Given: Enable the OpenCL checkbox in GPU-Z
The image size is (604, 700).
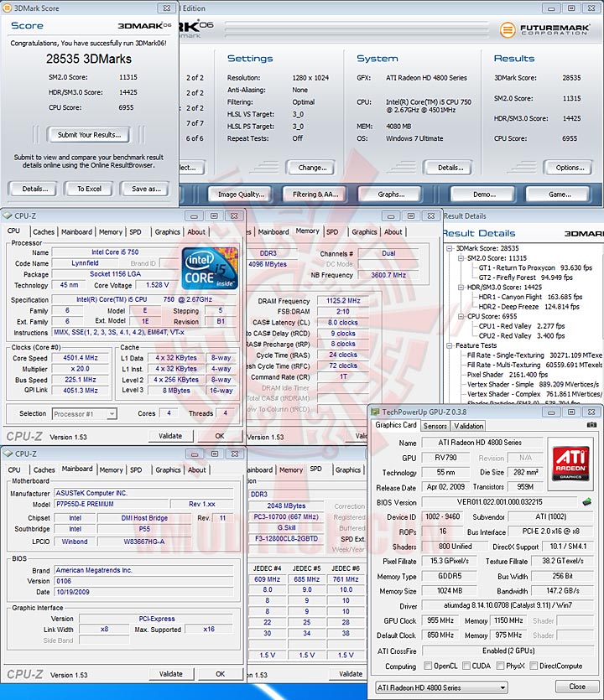Looking at the screenshot, I should (x=428, y=666).
